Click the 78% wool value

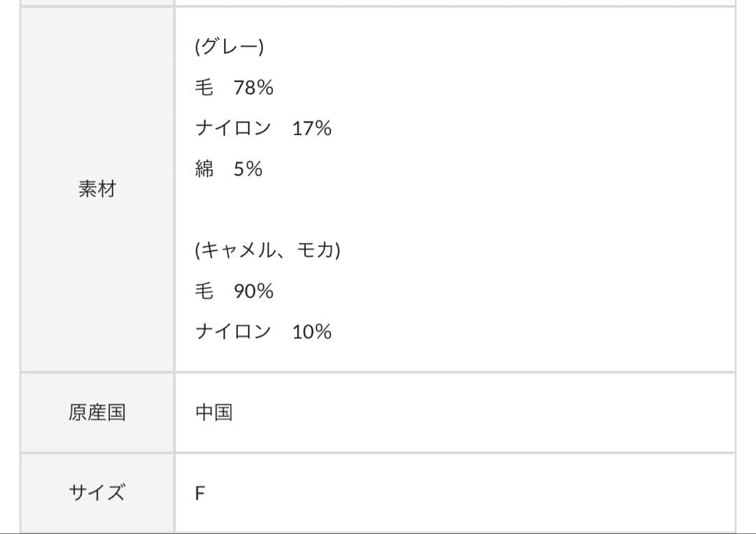(x=253, y=87)
